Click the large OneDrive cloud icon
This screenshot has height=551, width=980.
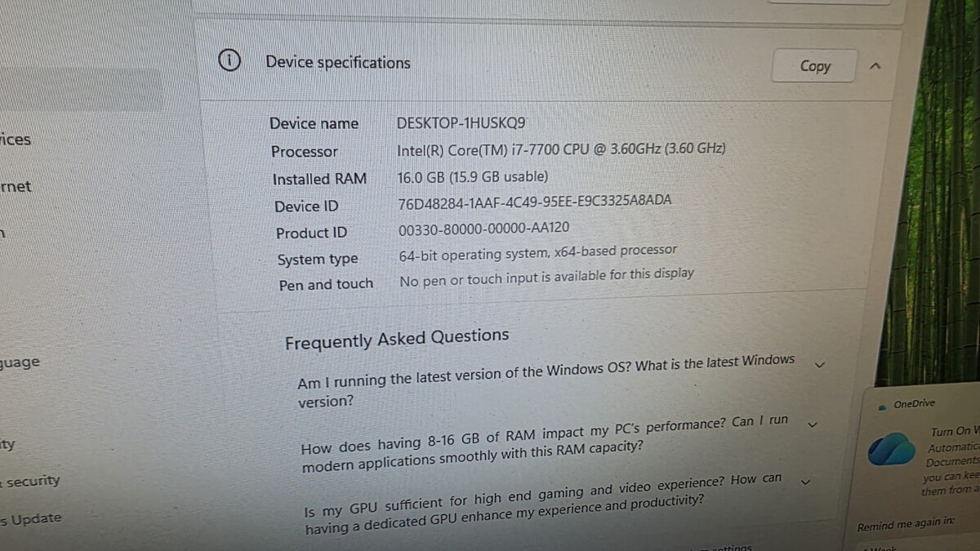pos(889,451)
